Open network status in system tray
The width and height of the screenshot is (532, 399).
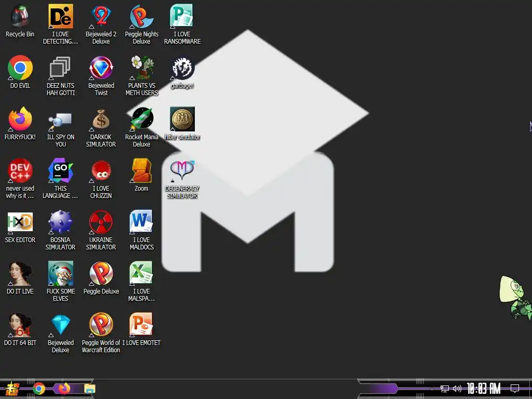pos(445,389)
